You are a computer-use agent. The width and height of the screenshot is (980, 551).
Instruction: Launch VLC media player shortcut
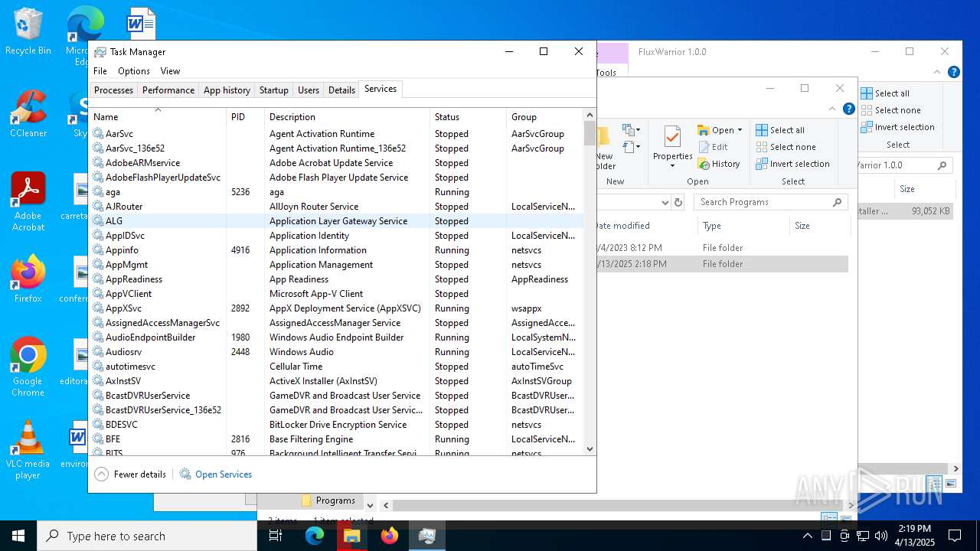[x=28, y=450]
